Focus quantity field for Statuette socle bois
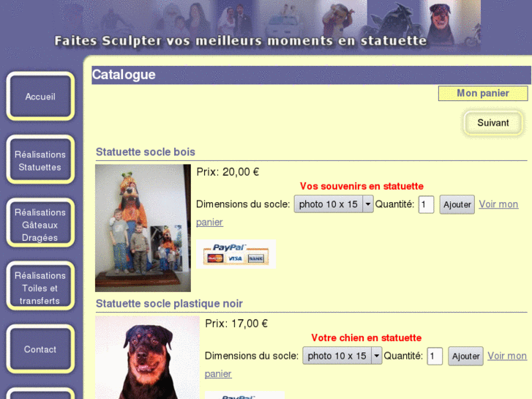 click(426, 204)
